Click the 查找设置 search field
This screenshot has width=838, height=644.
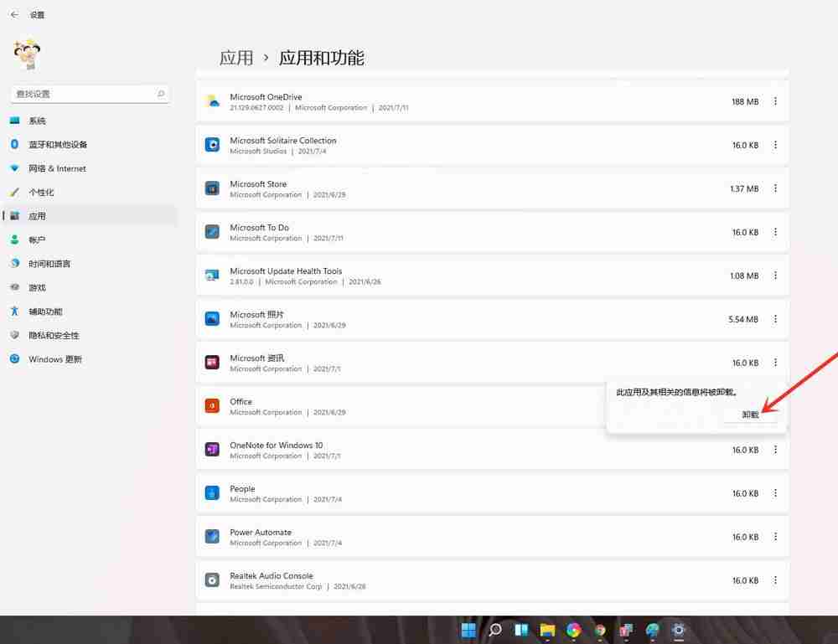[88, 93]
